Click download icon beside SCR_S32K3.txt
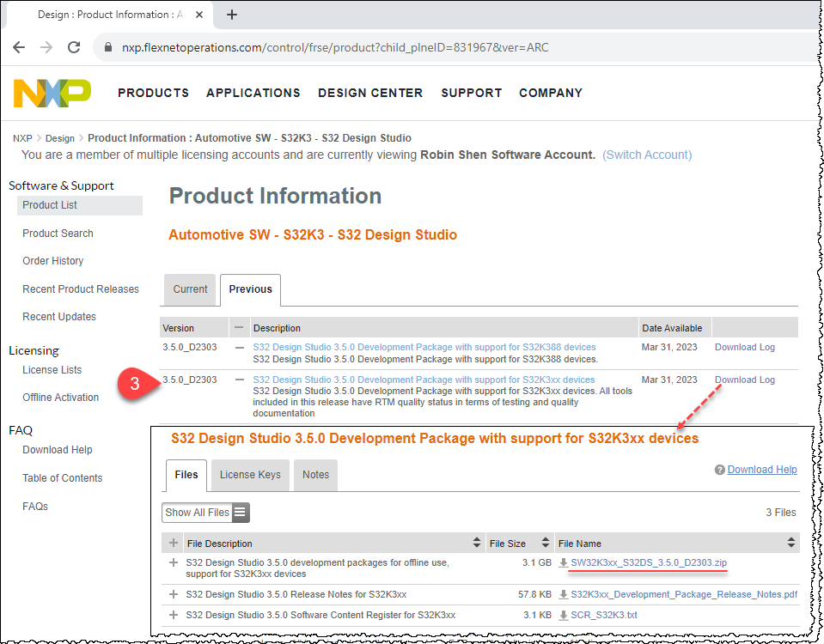 pyautogui.click(x=564, y=615)
